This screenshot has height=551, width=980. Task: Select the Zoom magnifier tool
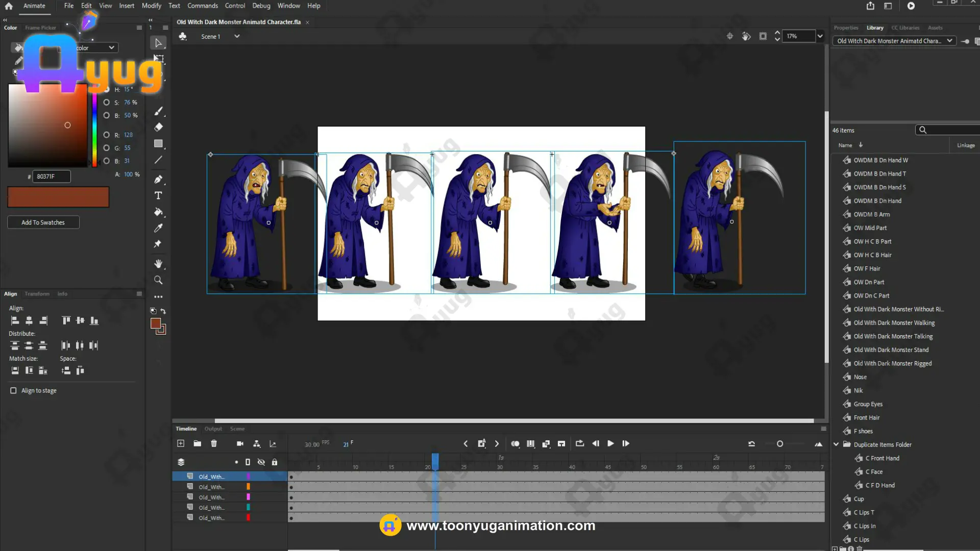158,280
